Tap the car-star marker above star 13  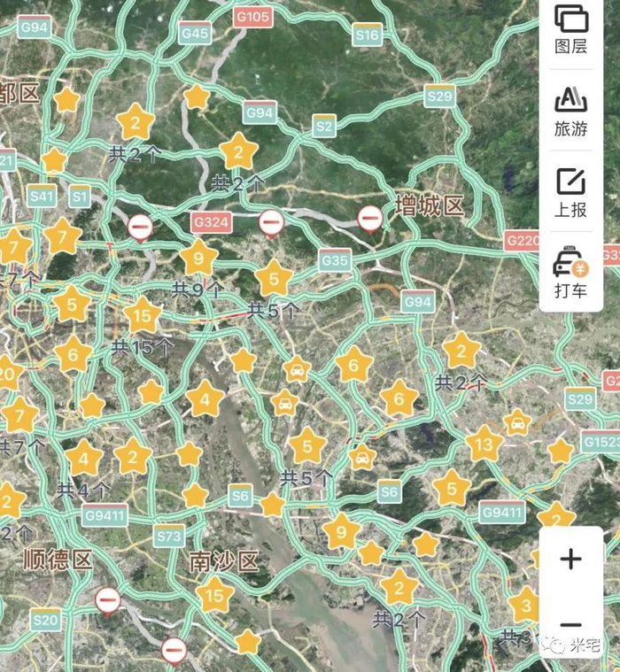coord(517,422)
